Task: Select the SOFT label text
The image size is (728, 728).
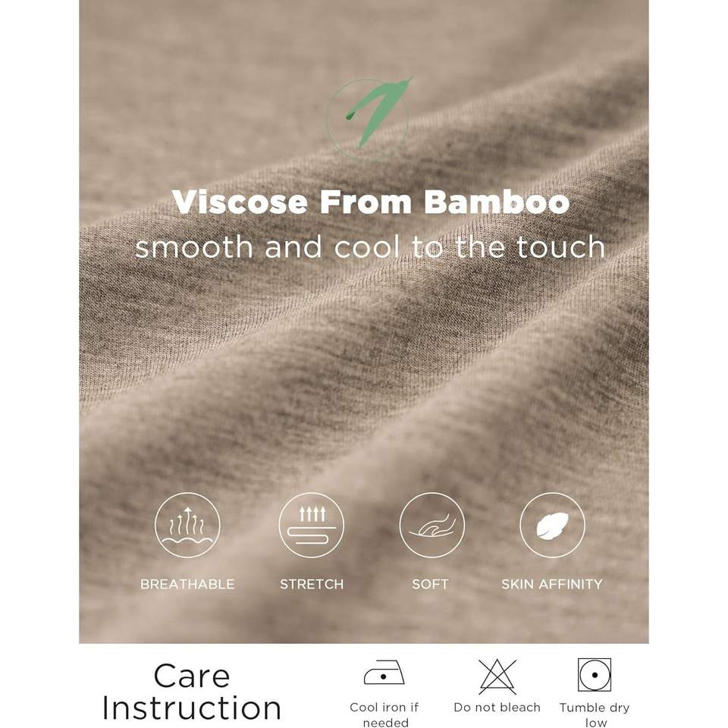Action: pyautogui.click(x=431, y=584)
